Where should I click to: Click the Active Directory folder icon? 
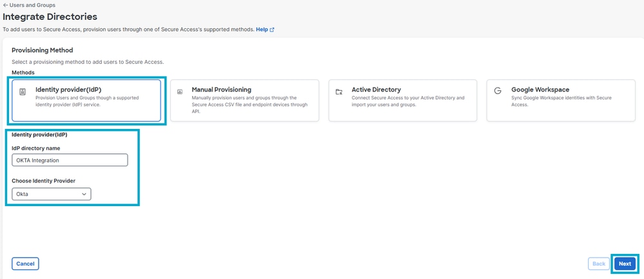coord(339,92)
